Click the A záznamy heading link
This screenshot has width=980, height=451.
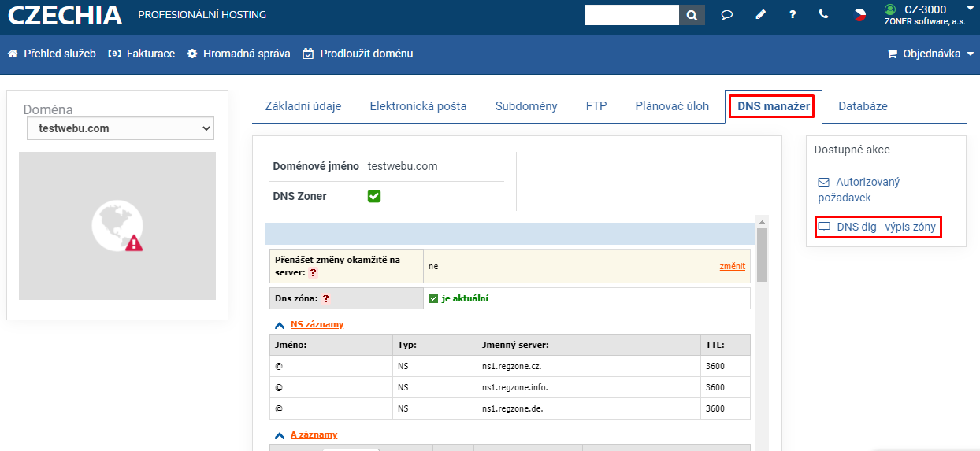(314, 434)
